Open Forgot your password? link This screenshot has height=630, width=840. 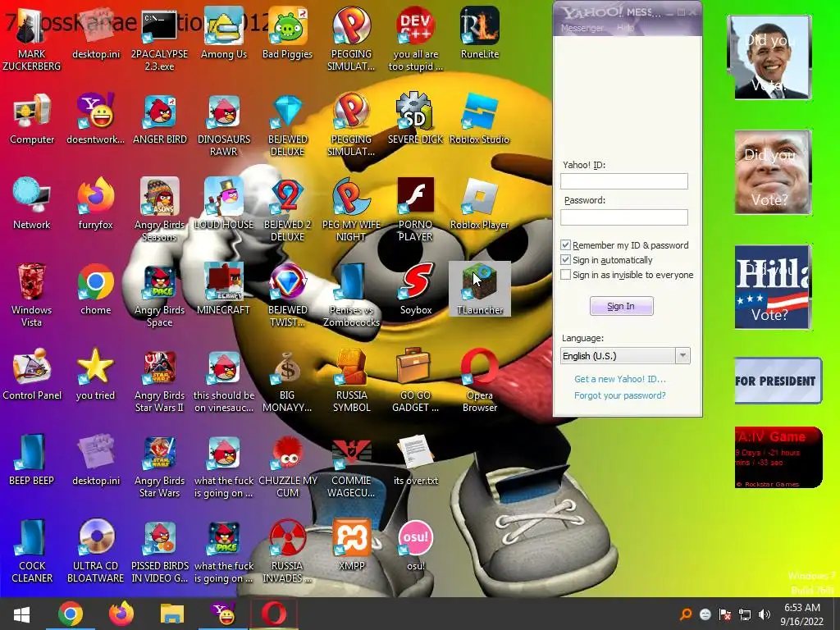pyautogui.click(x=620, y=395)
